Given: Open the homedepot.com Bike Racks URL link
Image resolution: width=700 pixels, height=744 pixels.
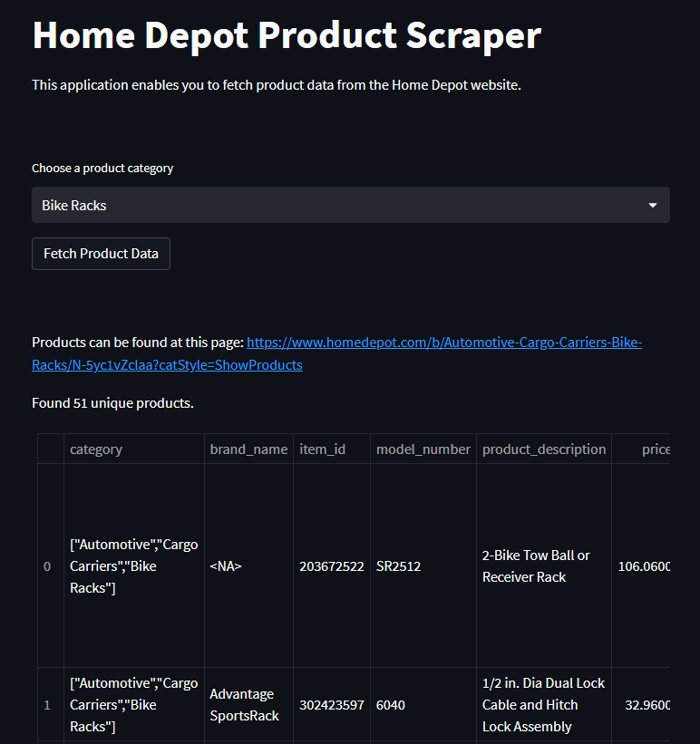Looking at the screenshot, I should point(444,343).
